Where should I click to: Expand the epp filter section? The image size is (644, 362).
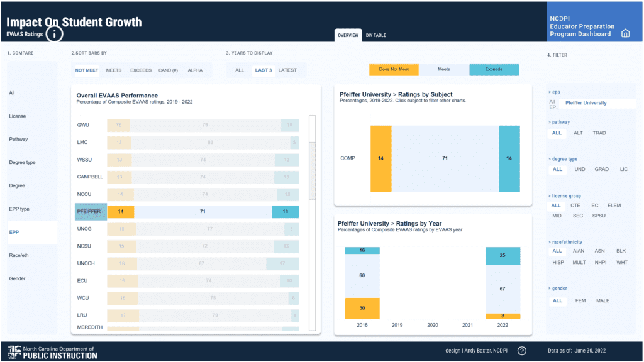(554, 92)
